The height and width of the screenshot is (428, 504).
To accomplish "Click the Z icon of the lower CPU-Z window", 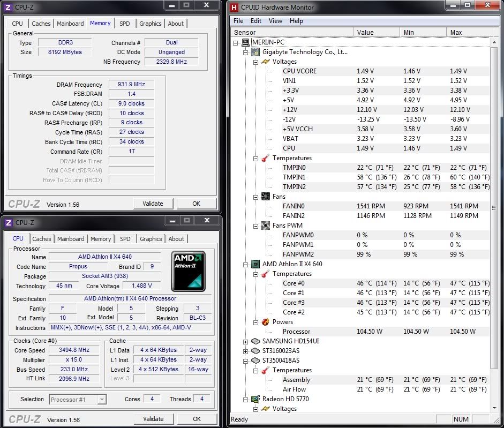I will (x=9, y=222).
